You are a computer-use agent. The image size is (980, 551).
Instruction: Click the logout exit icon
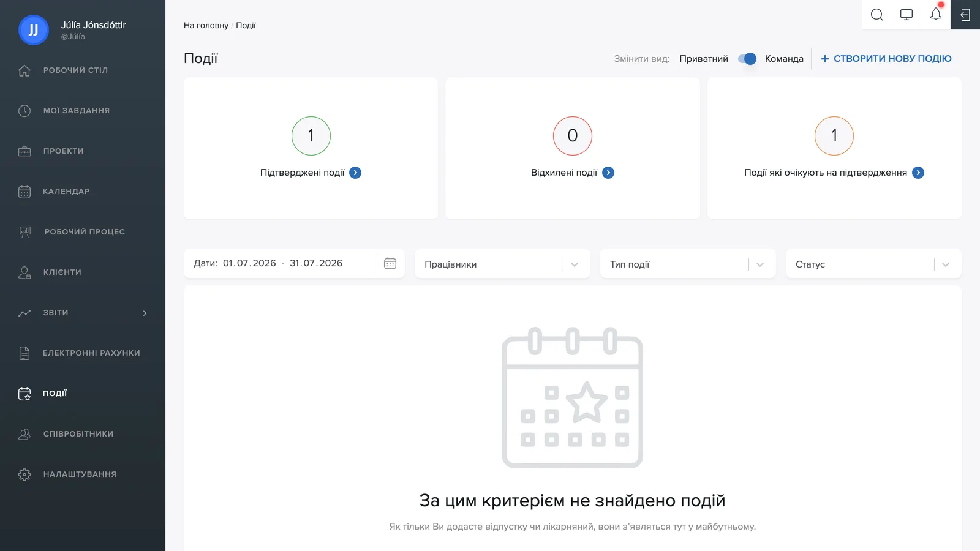click(965, 15)
